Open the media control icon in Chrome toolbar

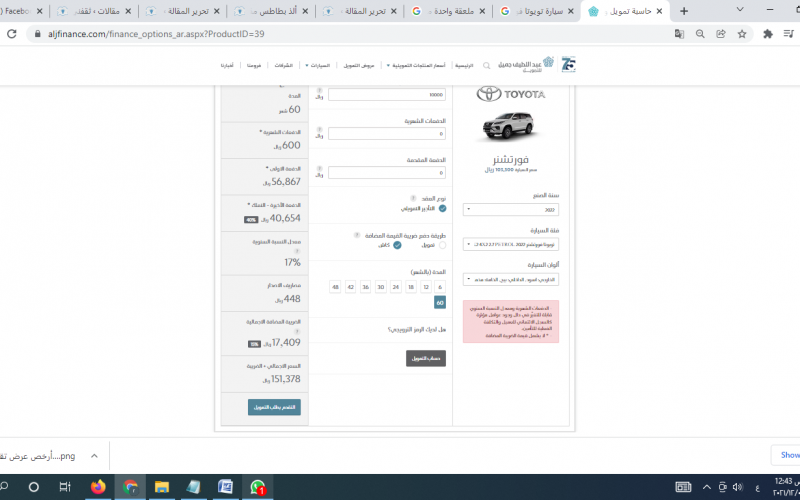point(789,34)
